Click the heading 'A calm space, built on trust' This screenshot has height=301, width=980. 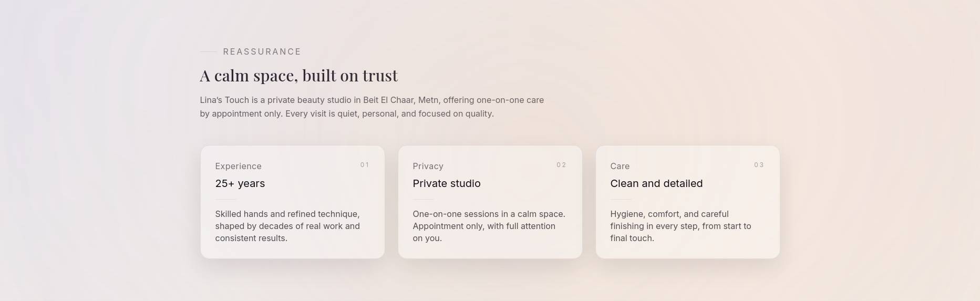pyautogui.click(x=298, y=76)
